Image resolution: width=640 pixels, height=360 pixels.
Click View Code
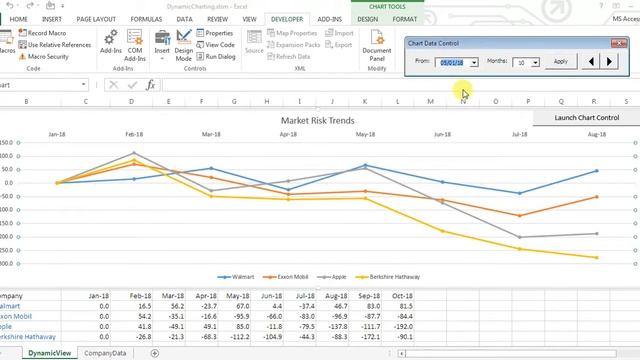(216, 44)
